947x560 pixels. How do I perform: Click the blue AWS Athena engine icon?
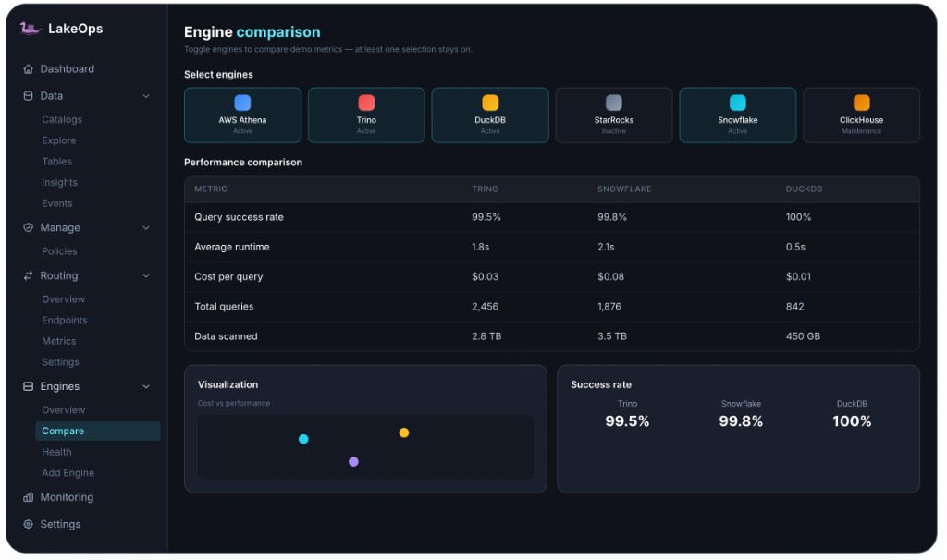[x=243, y=103]
